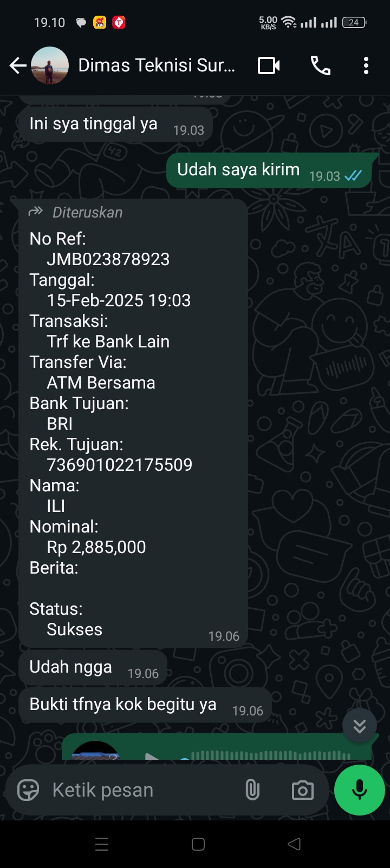The width and height of the screenshot is (390, 868).
Task: Tap the paperclip attach icon
Action: tap(252, 790)
